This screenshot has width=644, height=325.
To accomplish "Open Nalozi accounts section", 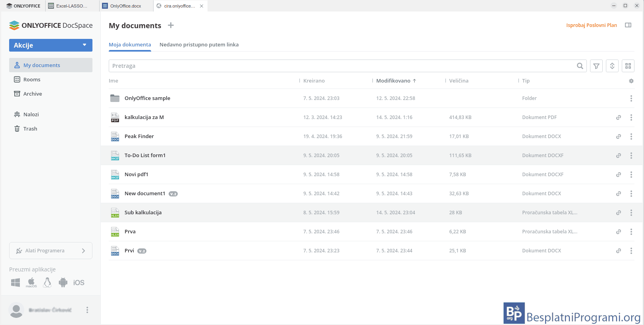I will (51, 114).
